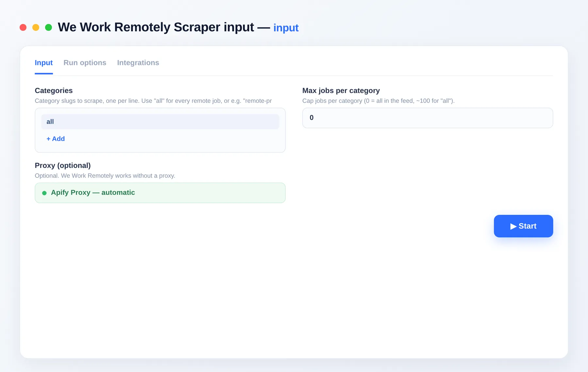Click the "Categories" field label

(54, 91)
